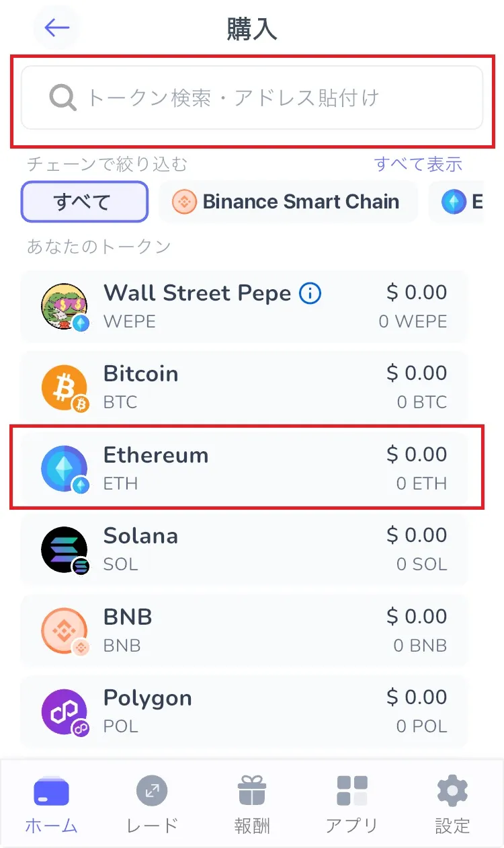504x848 pixels.
Task: Open 設定 settings from bottom bar
Action: (x=452, y=804)
